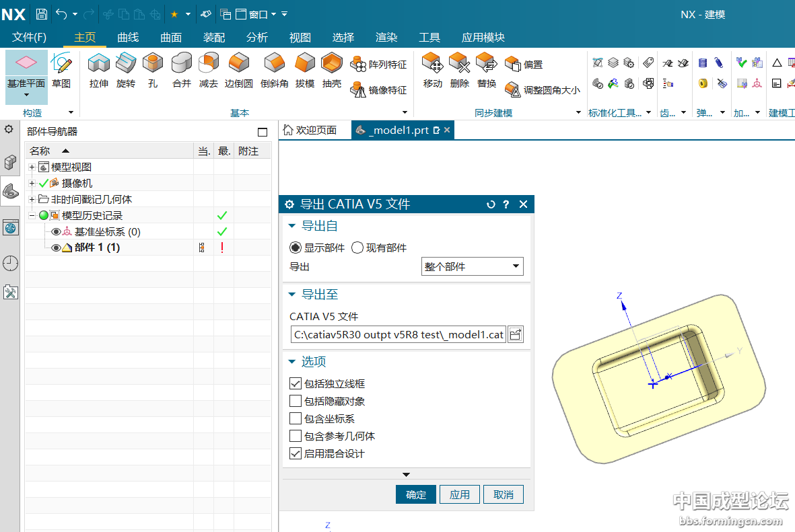Screen dimensions: 795x532
Task: Expand the 模型视图 tree node
Action: pos(32,167)
